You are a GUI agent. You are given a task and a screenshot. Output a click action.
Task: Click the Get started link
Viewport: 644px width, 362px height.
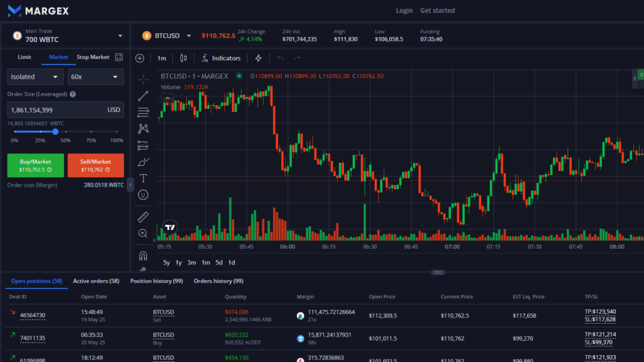click(438, 11)
